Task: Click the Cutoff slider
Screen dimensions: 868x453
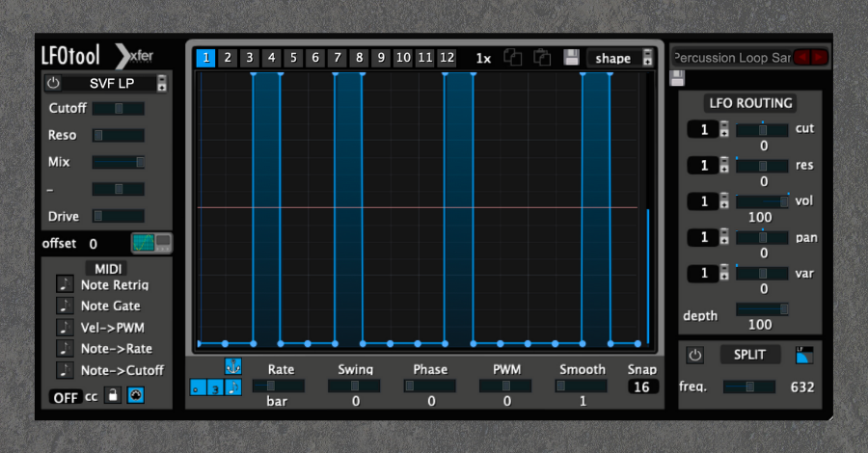Action: click(x=119, y=108)
